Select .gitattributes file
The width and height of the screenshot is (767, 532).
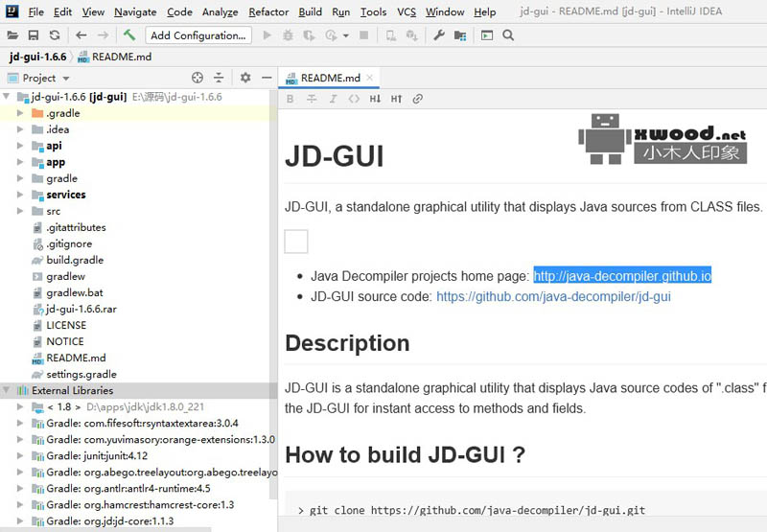[x=76, y=227]
